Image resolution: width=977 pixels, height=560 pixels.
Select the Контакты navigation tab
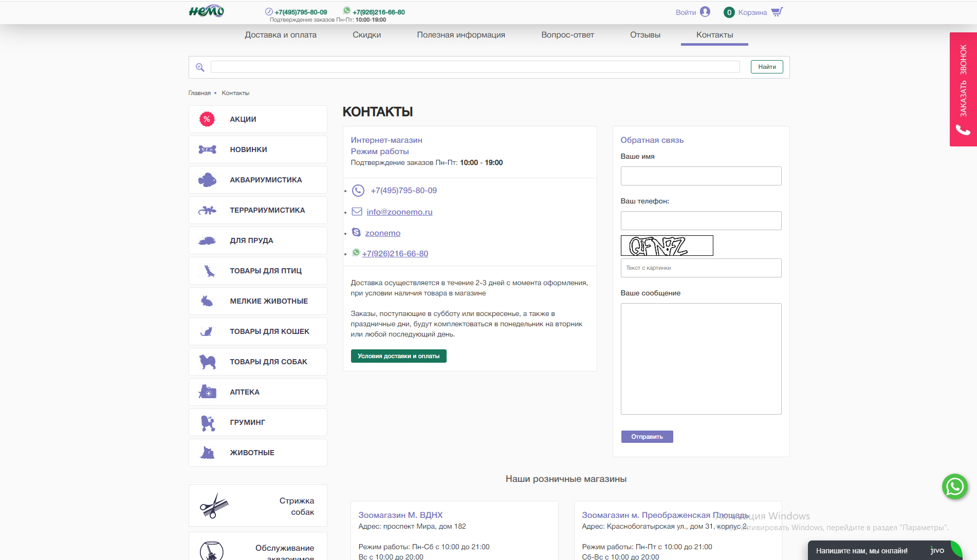coord(714,35)
